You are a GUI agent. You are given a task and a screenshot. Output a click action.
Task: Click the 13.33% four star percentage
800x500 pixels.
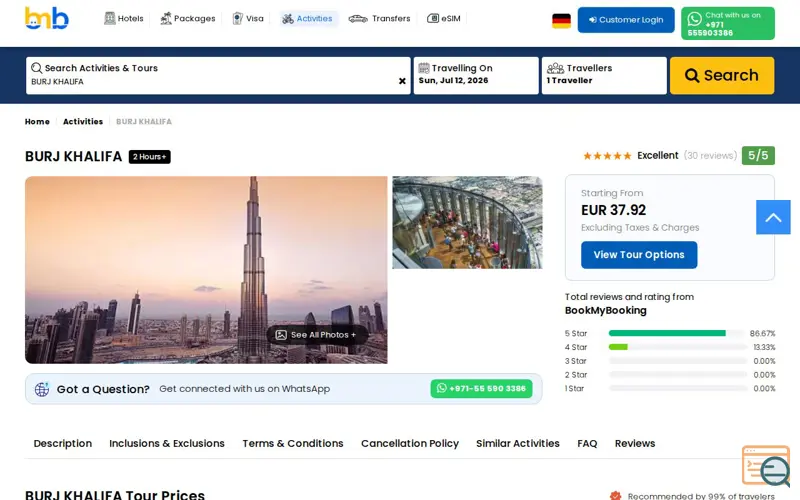[764, 347]
